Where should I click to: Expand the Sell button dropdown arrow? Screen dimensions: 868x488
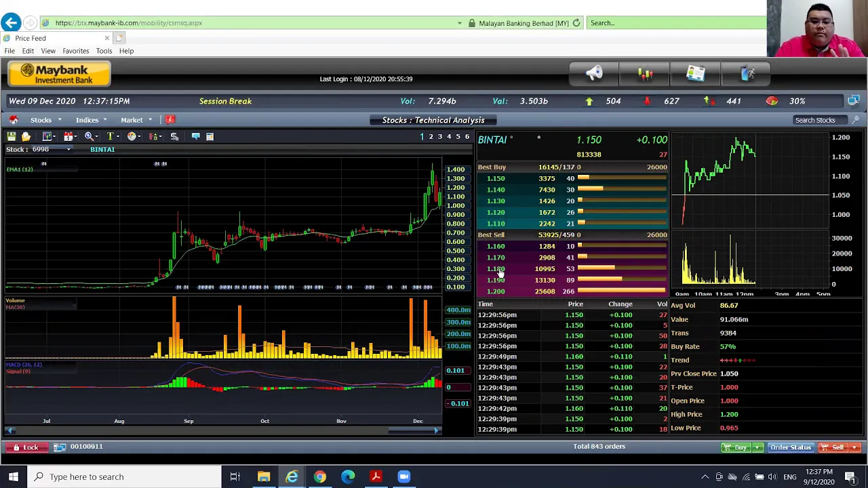coord(855,447)
